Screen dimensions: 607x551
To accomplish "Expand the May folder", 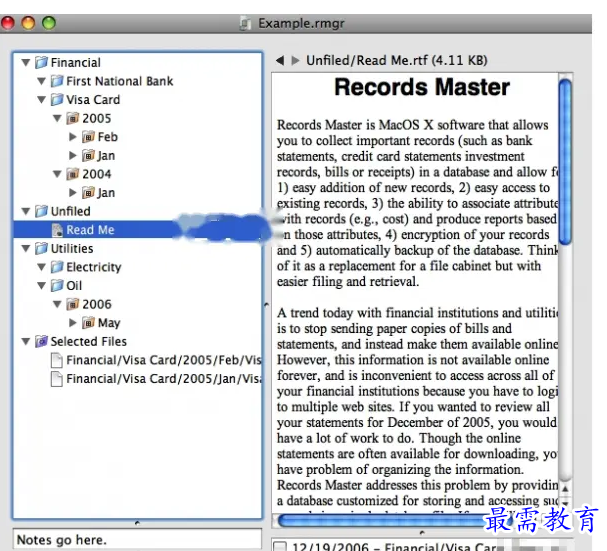I will [x=73, y=323].
